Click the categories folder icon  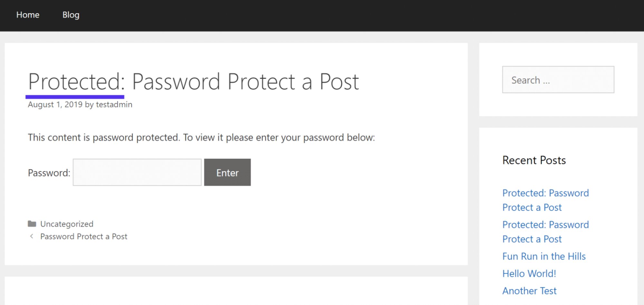coord(32,224)
